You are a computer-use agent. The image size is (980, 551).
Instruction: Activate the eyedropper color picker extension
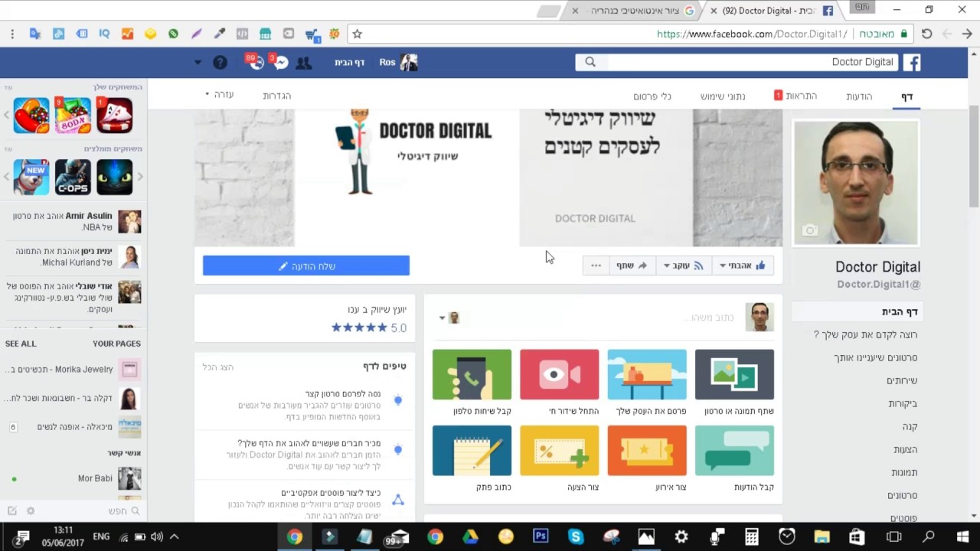point(220,34)
